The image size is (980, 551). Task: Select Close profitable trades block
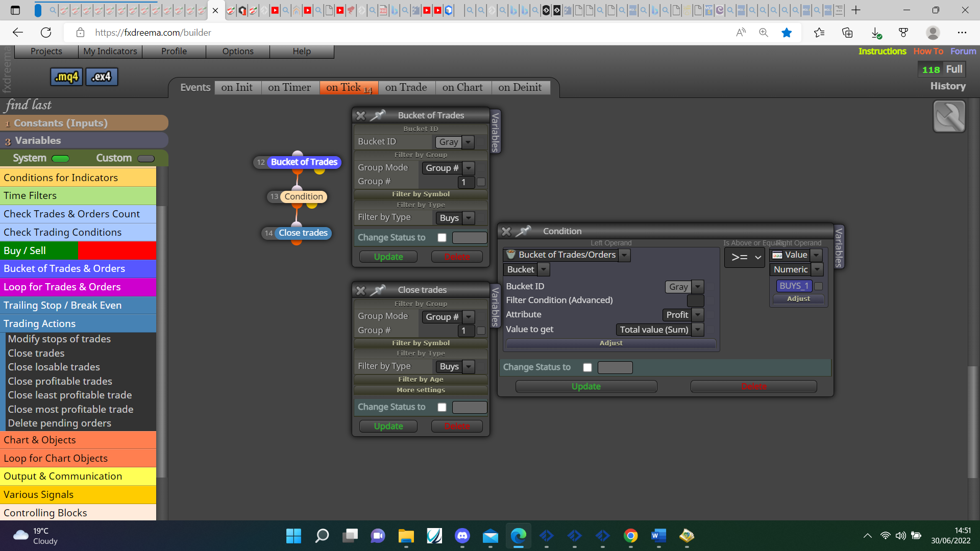pyautogui.click(x=60, y=381)
